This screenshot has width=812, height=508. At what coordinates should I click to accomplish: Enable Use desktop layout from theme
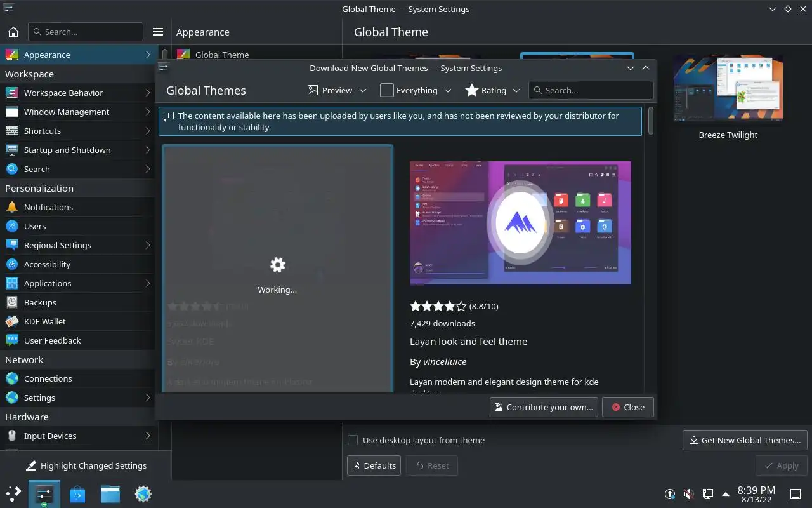coord(353,440)
